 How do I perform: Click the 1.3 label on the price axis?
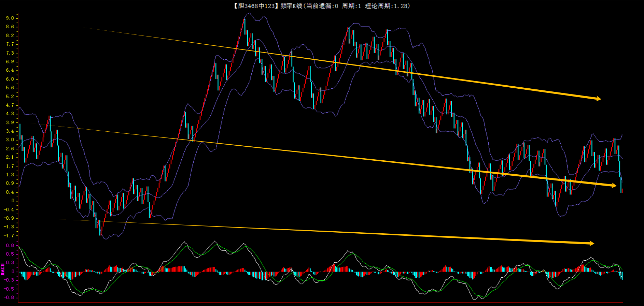[x=10, y=174]
